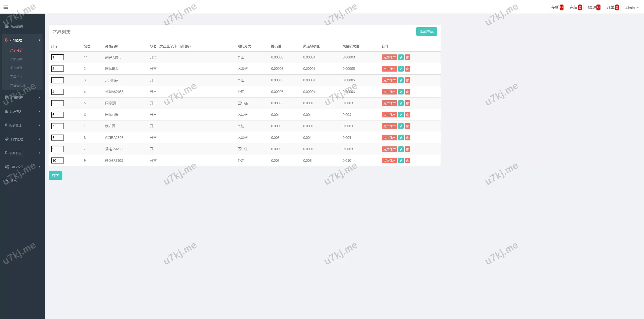Open 产品分类 submenu item
Image resolution: width=644 pixels, height=319 pixels.
point(16,59)
